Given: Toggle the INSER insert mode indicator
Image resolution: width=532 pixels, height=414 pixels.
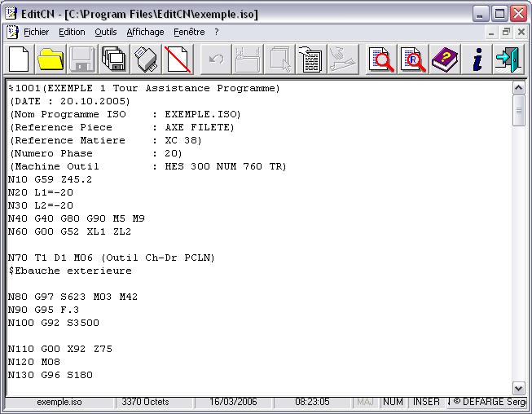Looking at the screenshot, I should coord(427,402).
